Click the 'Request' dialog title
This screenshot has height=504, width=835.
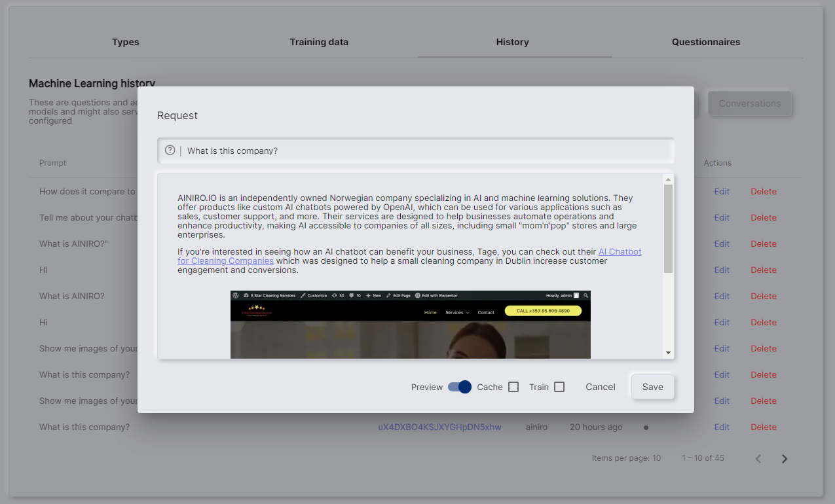point(177,115)
